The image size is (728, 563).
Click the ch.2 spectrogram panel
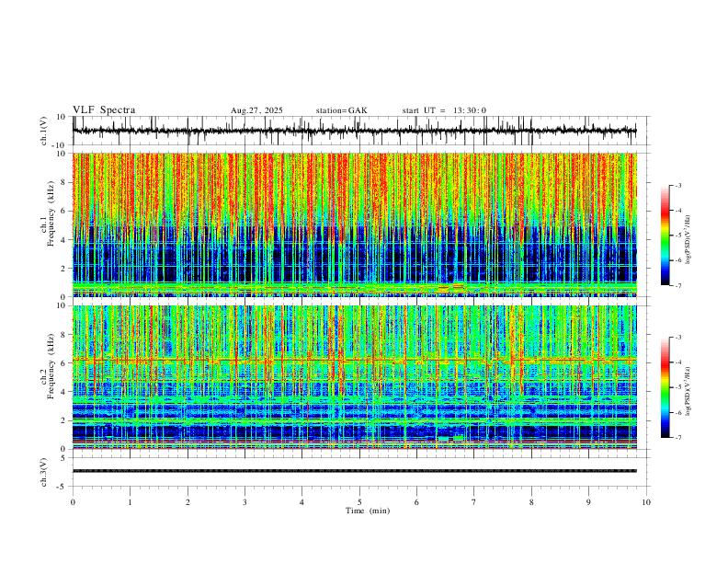[354, 377]
